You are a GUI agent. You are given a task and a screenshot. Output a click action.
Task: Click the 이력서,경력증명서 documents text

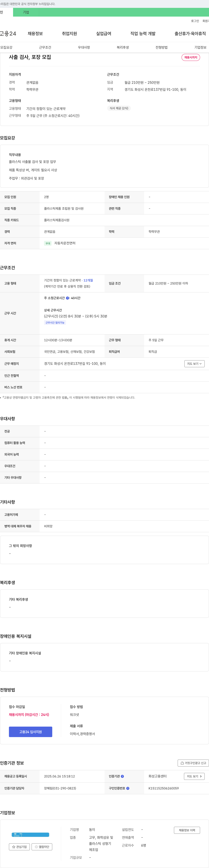pyautogui.click(x=82, y=734)
